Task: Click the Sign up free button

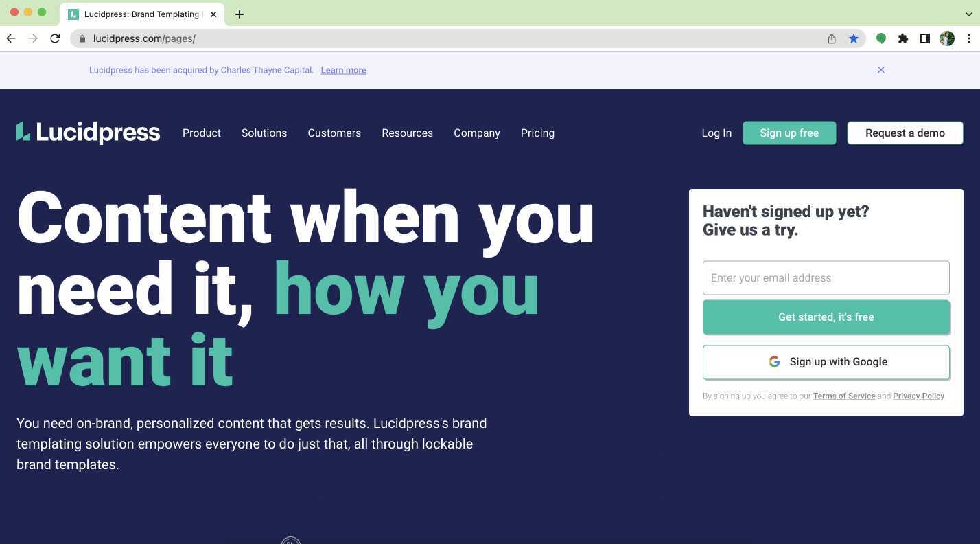Action: pos(789,133)
